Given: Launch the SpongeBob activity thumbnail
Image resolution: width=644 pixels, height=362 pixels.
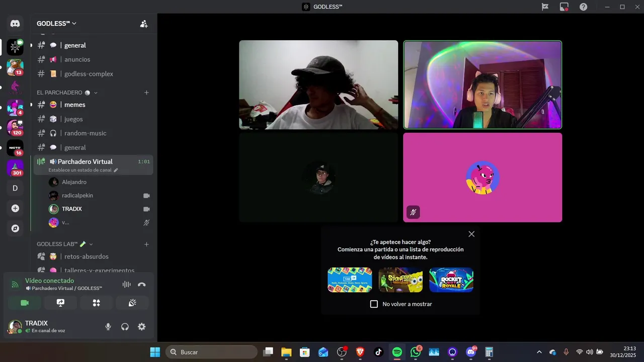Looking at the screenshot, I should [400, 280].
